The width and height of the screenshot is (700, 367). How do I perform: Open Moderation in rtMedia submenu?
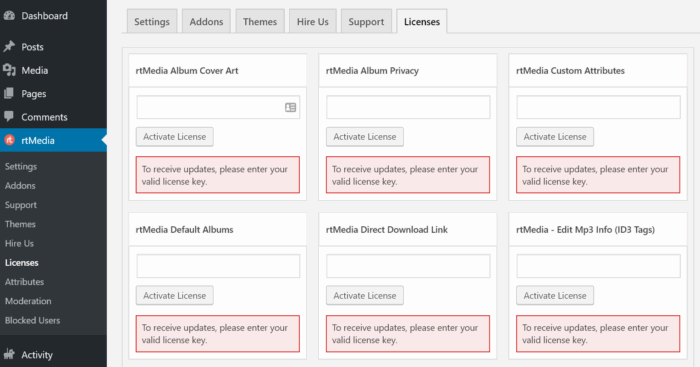coord(28,301)
